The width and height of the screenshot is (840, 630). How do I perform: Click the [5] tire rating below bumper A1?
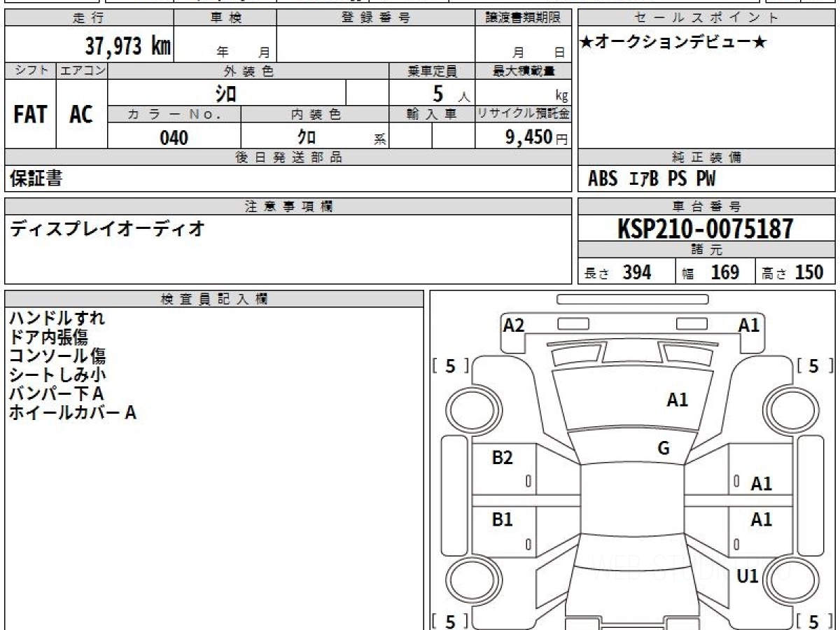(815, 365)
